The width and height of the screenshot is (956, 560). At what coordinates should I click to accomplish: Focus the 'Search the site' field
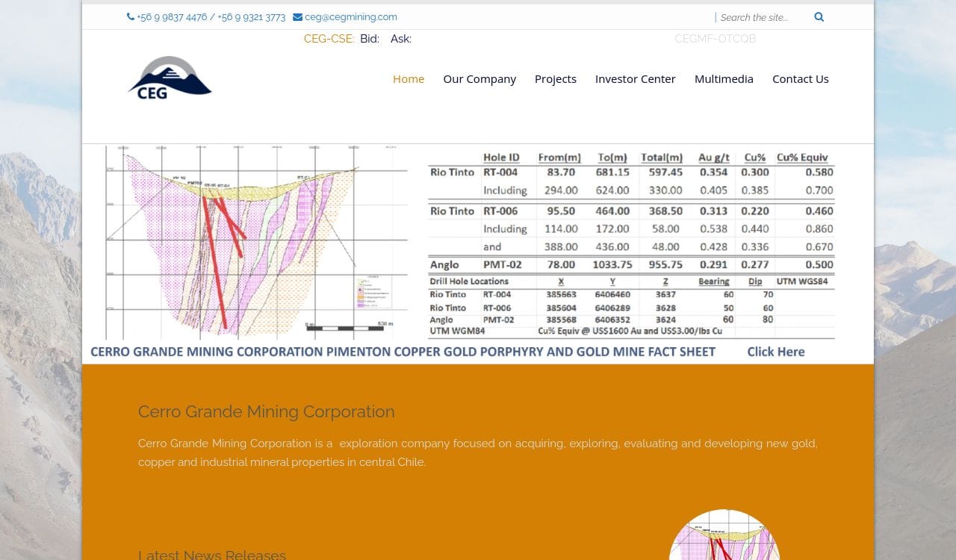762,17
